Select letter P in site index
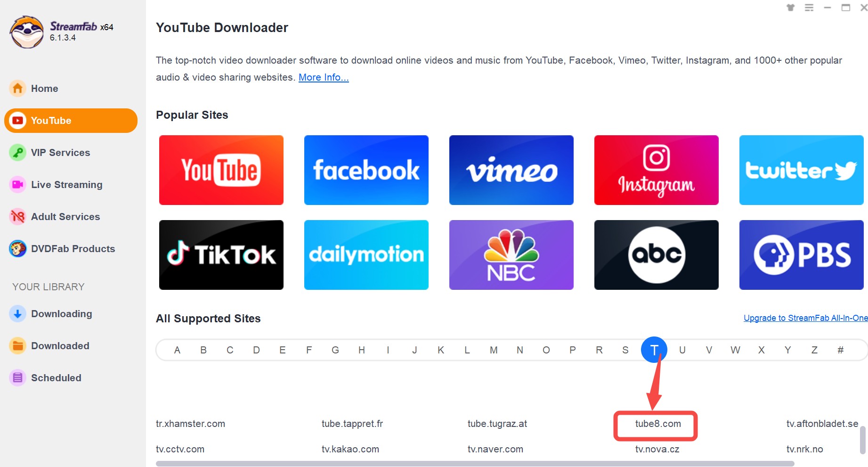 click(x=573, y=350)
